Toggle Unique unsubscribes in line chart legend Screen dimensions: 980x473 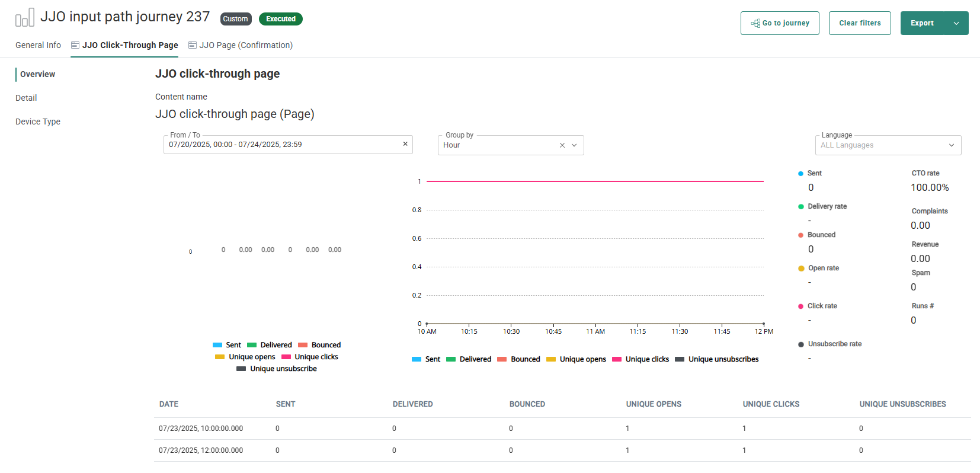click(717, 359)
